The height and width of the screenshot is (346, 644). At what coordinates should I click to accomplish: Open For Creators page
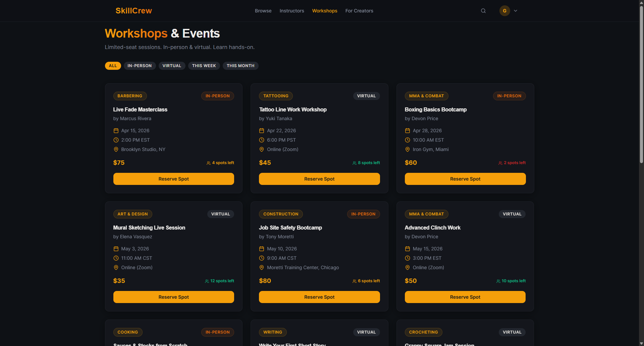359,11
